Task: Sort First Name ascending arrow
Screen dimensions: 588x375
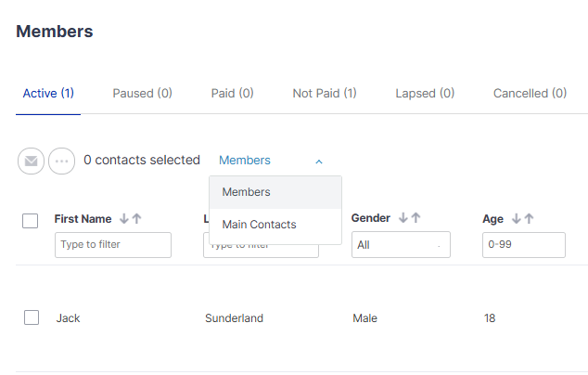Action: click(x=136, y=219)
